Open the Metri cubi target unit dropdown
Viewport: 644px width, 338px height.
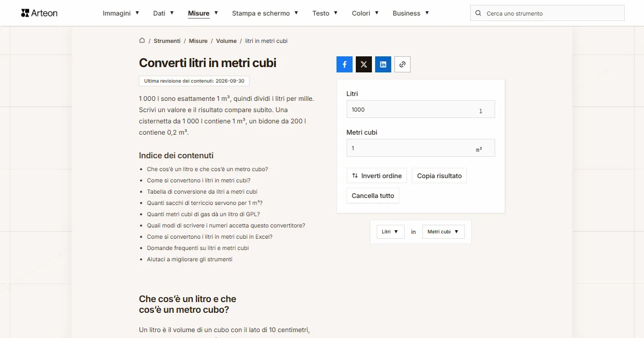[443, 232]
